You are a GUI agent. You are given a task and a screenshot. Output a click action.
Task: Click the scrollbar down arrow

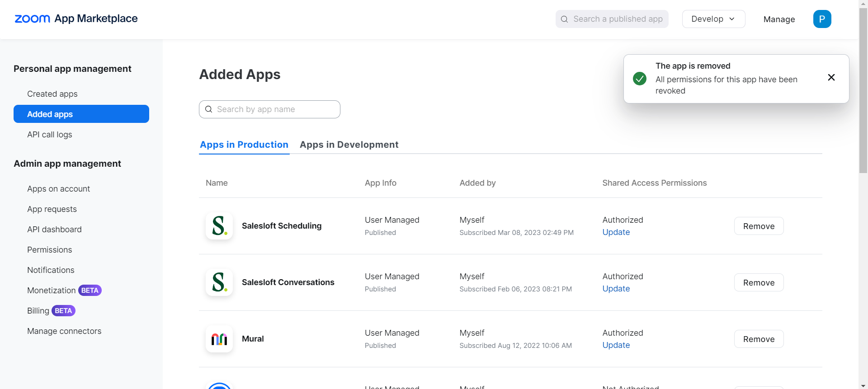click(863, 385)
